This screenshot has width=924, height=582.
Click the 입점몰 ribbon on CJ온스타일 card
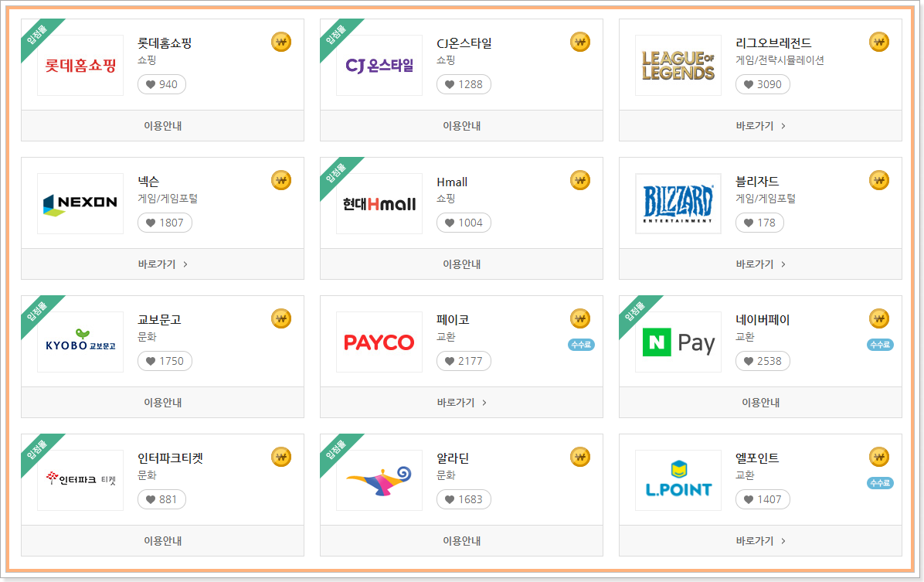coord(335,35)
